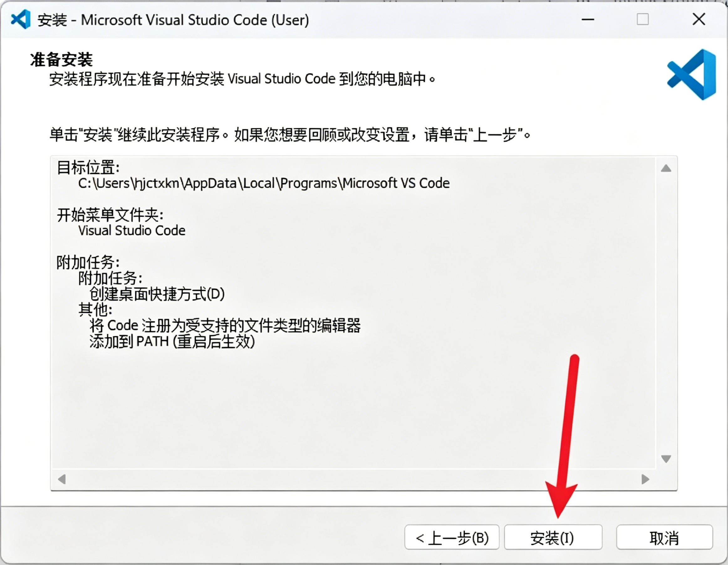Click the VS Code icon in title bar
The image size is (728, 565).
21,19
